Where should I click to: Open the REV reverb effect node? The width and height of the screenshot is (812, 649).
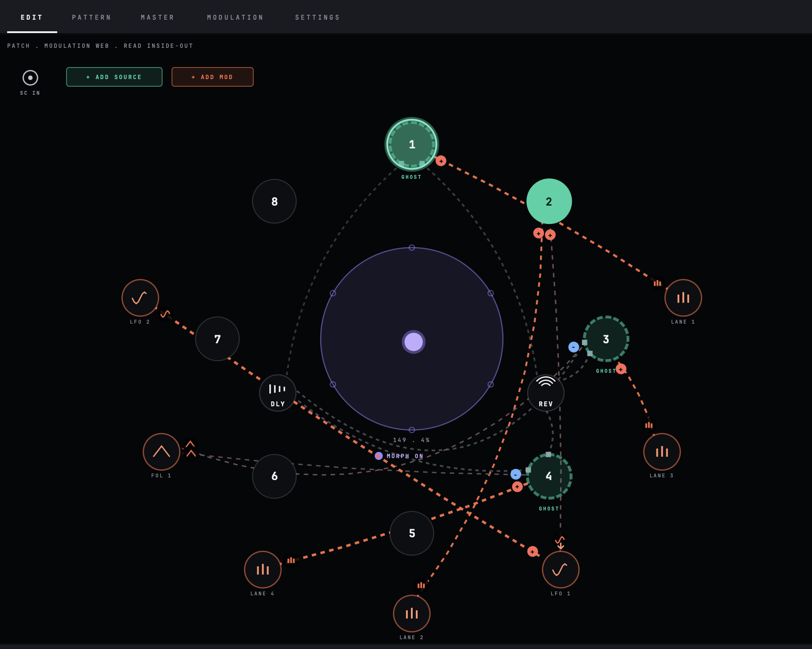point(546,393)
